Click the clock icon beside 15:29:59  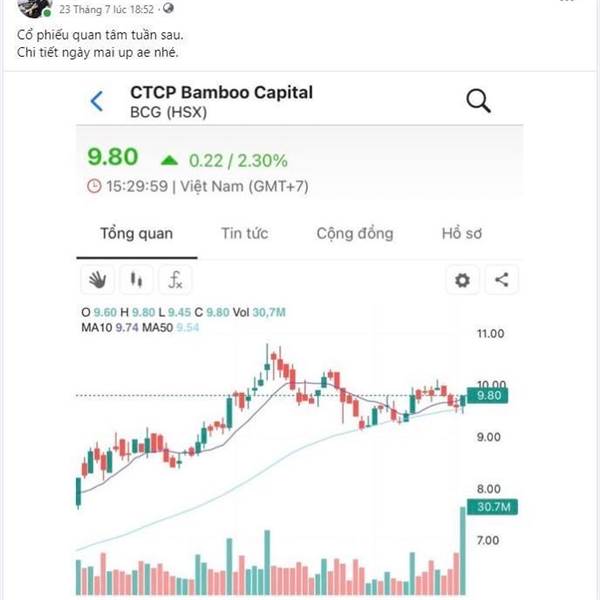pos(94,186)
